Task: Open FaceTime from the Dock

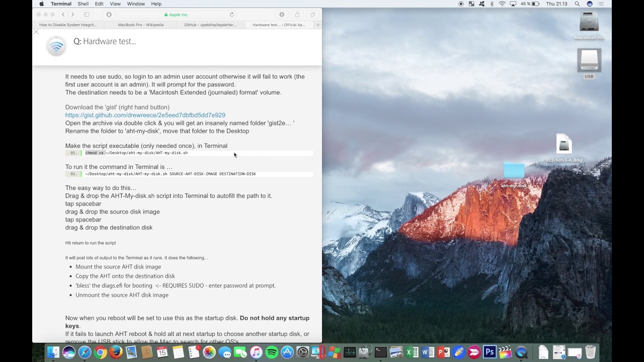Action: tap(240, 352)
